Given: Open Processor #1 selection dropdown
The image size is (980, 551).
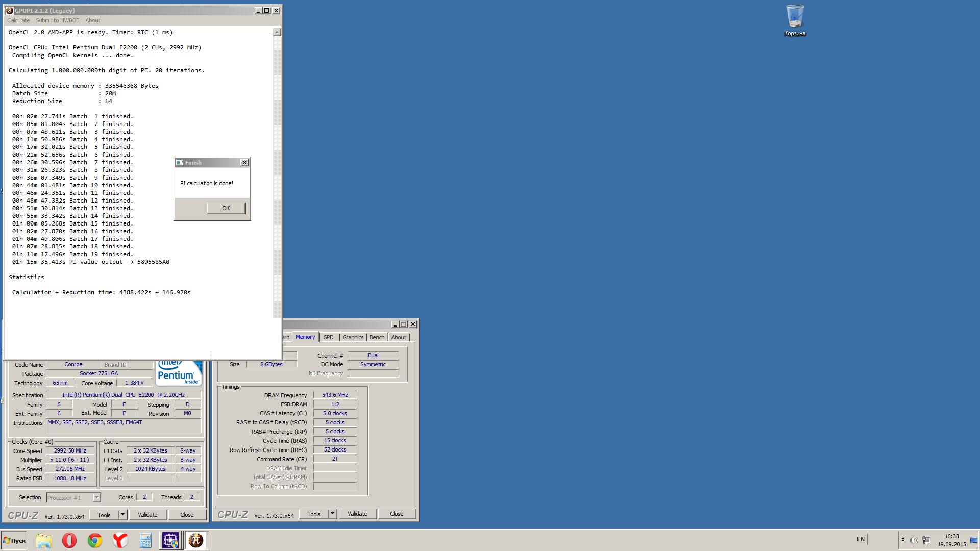Looking at the screenshot, I should [73, 497].
